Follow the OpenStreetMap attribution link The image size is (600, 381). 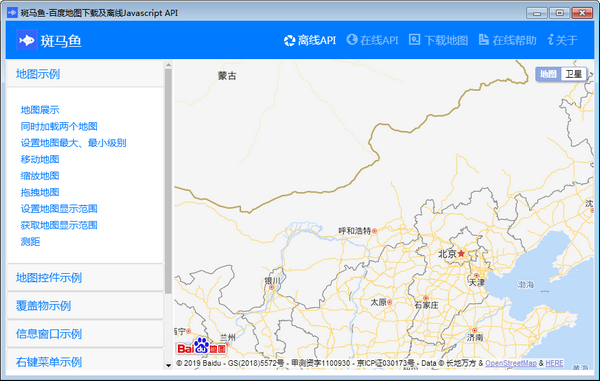pos(511,363)
